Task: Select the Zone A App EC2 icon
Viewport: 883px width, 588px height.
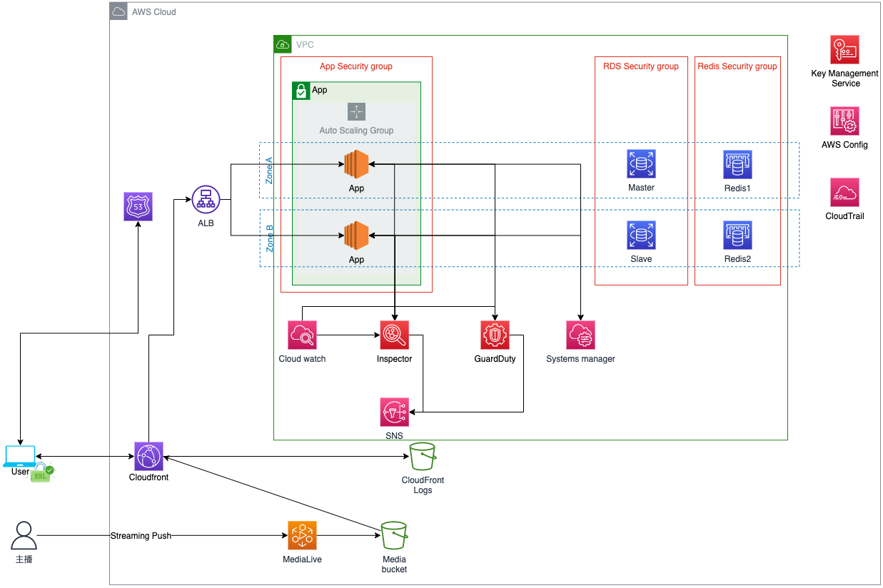Action: click(356, 164)
